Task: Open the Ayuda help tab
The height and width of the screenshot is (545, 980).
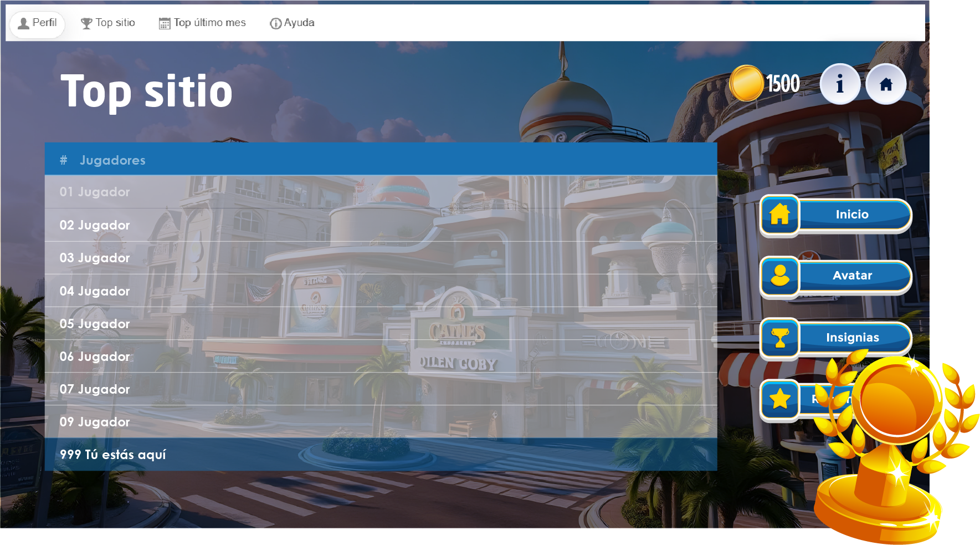Action: 292,23
